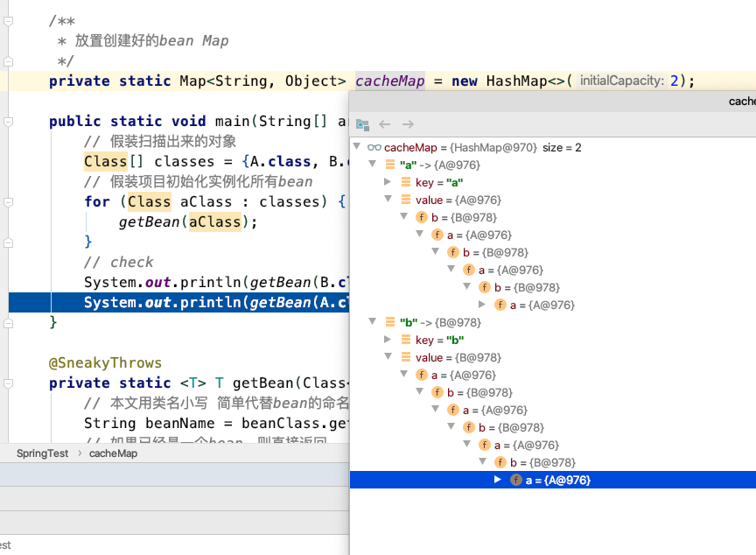Click the glasses watch icon beside cacheMap
Viewport: 756px width, 555px height.
coord(374,148)
